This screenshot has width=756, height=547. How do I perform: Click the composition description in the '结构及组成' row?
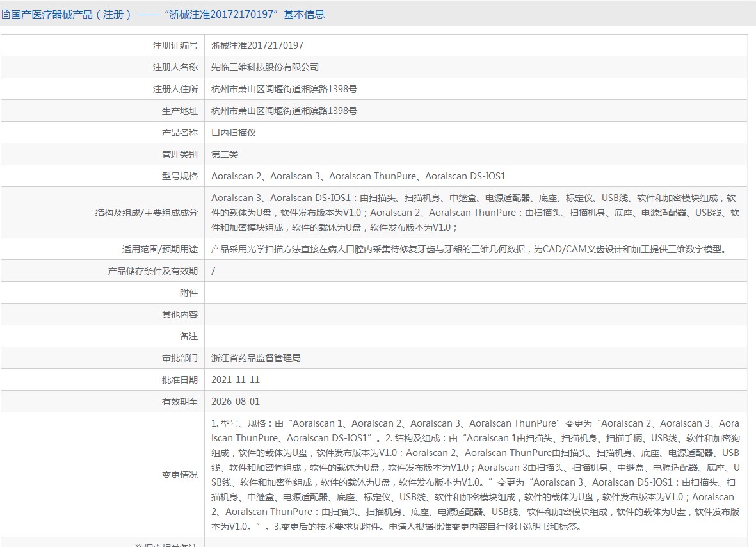tap(476, 213)
